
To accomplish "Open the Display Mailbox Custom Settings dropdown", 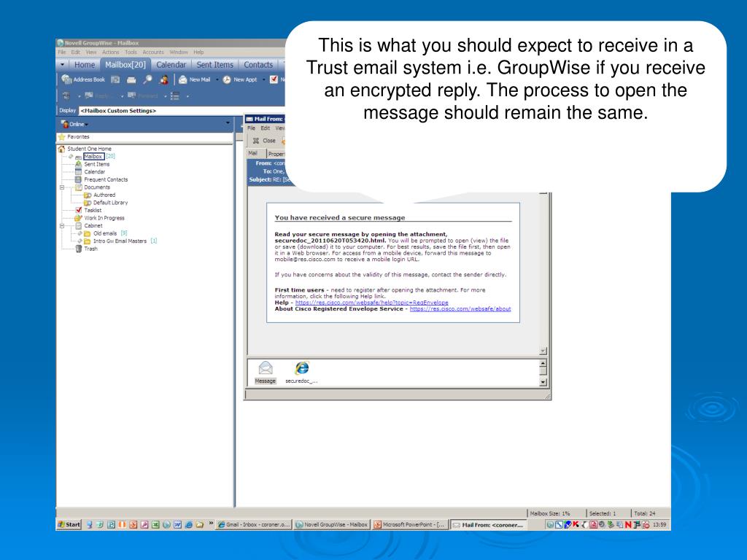I will (x=180, y=111).
